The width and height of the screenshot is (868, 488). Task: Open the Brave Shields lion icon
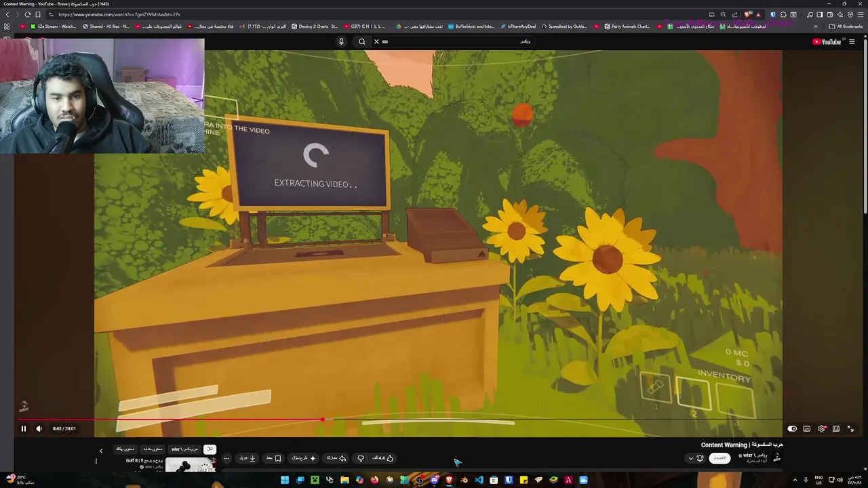point(748,14)
